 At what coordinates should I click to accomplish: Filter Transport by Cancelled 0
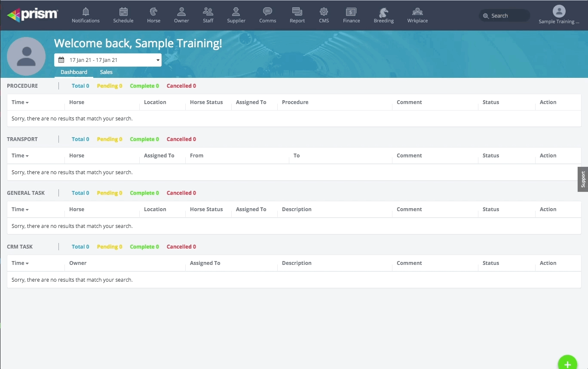(181, 139)
